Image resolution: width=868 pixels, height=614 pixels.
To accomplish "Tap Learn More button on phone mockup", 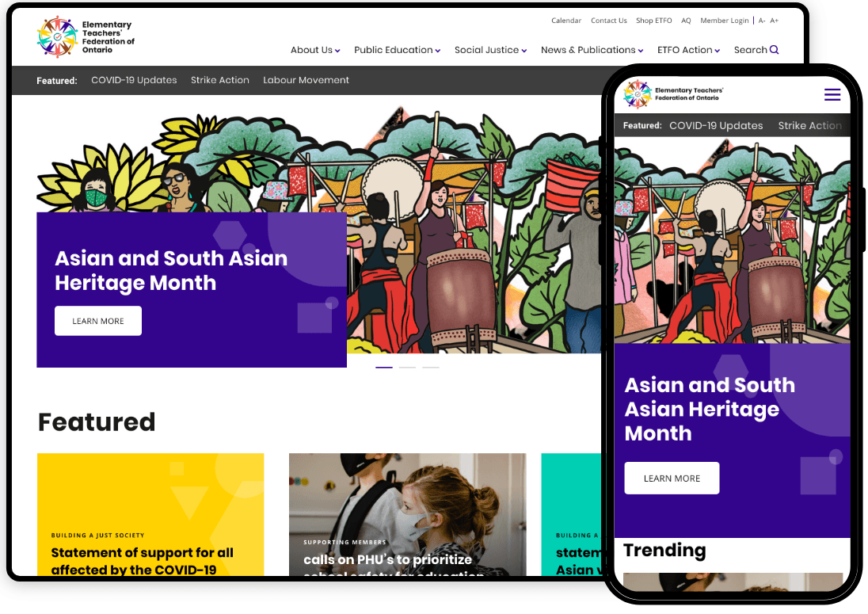I will [672, 479].
